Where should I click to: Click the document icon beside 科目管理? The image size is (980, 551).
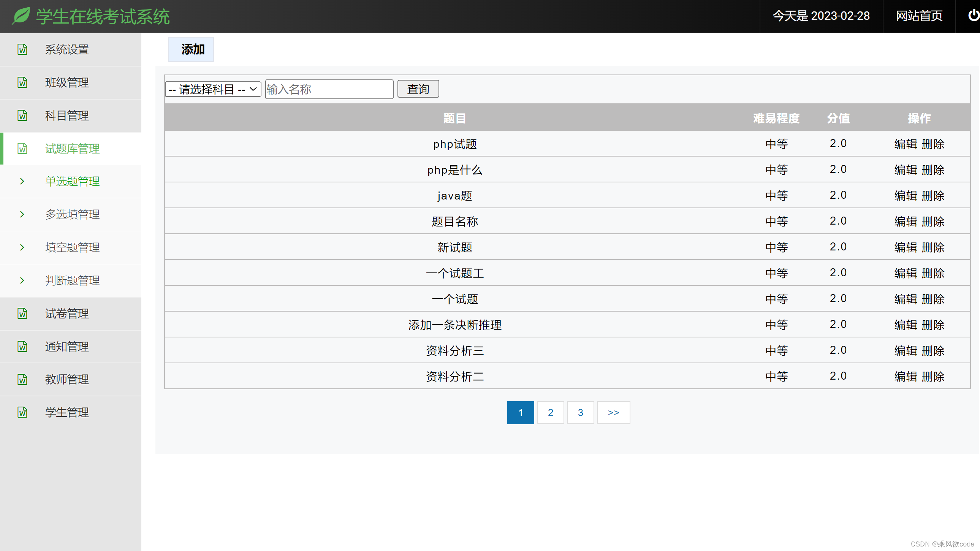pyautogui.click(x=22, y=116)
